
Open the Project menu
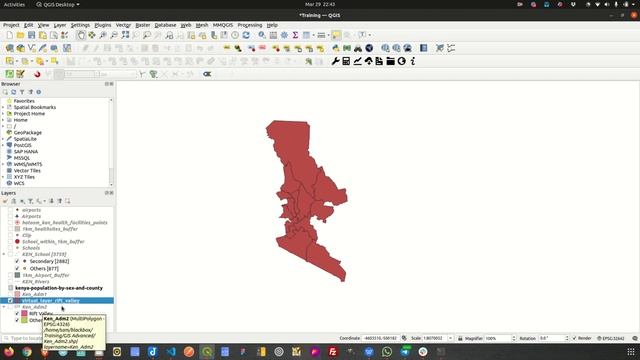coord(11,25)
